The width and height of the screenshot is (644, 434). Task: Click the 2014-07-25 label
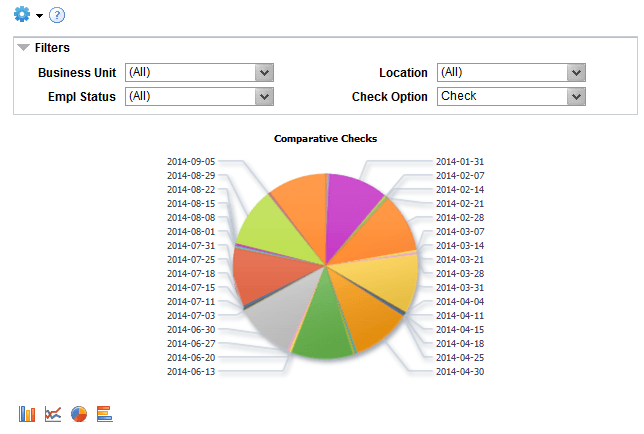tap(191, 259)
